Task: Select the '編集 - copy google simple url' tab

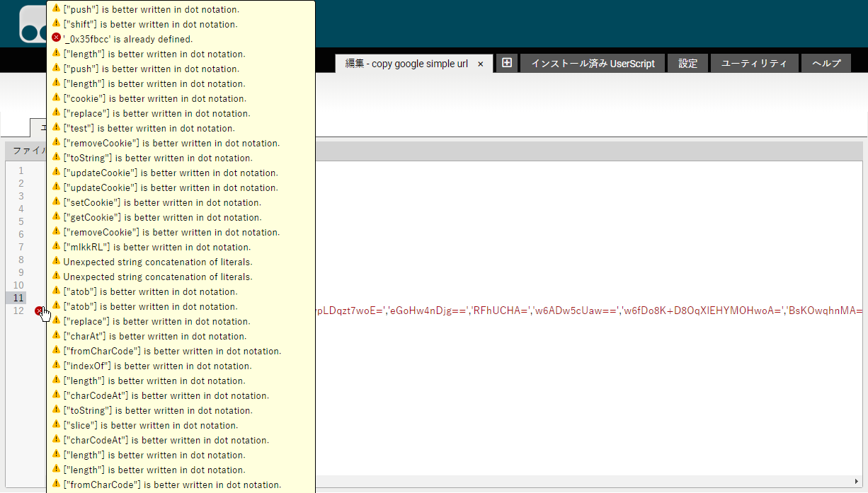Action: [406, 64]
